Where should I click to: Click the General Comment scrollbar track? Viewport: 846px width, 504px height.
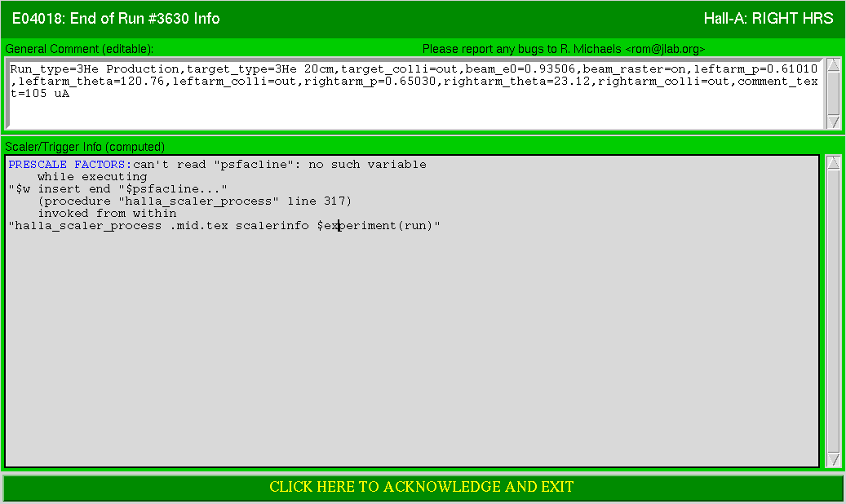834,93
